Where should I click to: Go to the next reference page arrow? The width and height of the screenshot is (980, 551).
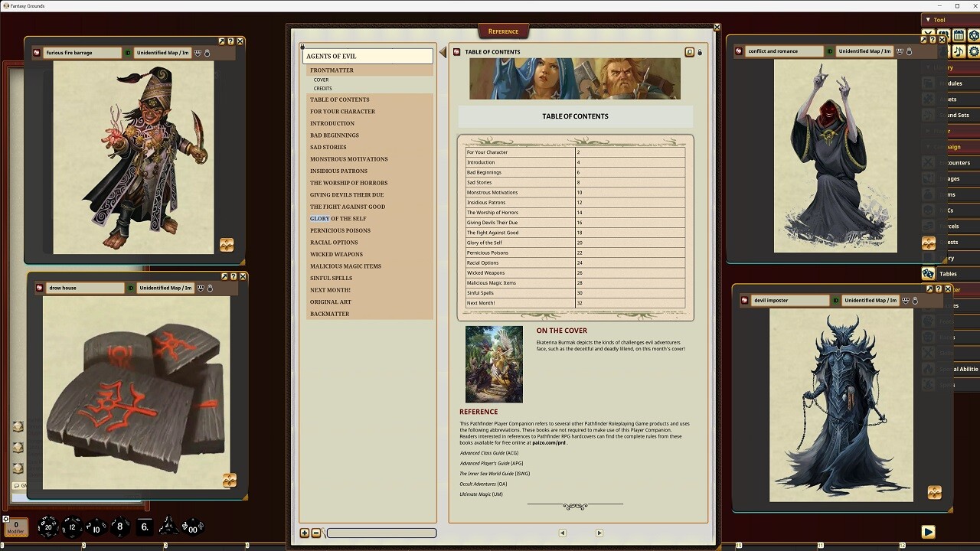click(599, 532)
